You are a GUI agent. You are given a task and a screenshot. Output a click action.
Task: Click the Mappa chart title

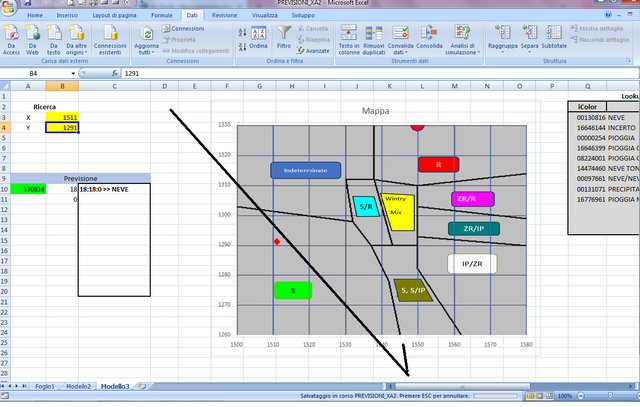tap(376, 111)
